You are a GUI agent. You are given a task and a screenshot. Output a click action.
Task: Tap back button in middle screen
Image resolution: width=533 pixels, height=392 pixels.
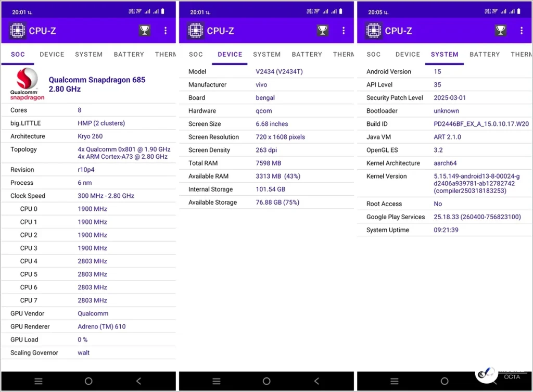(317, 381)
